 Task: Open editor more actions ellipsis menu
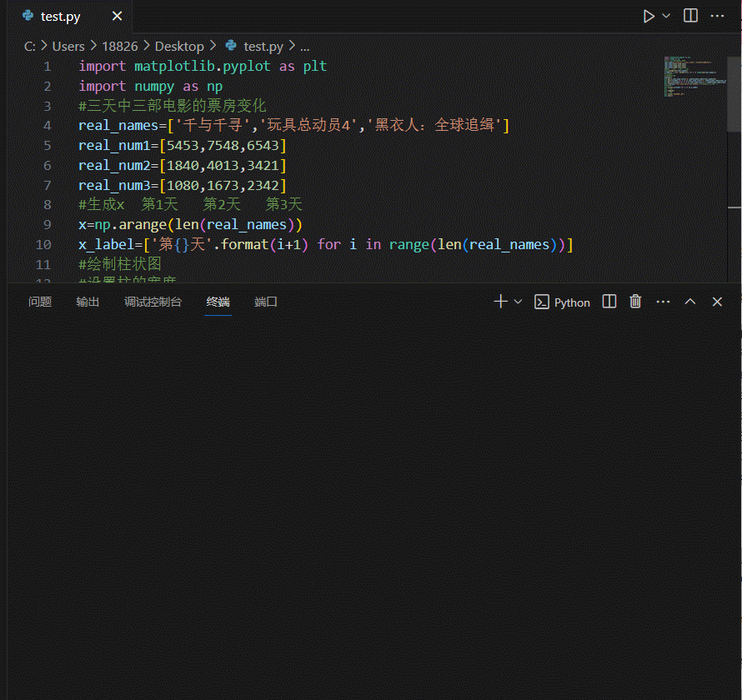(x=717, y=16)
